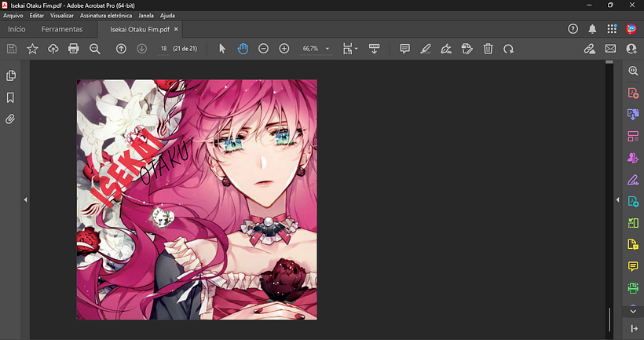Open the Ajuda menu
Screen dimensions: 644x340
[x=167, y=16]
